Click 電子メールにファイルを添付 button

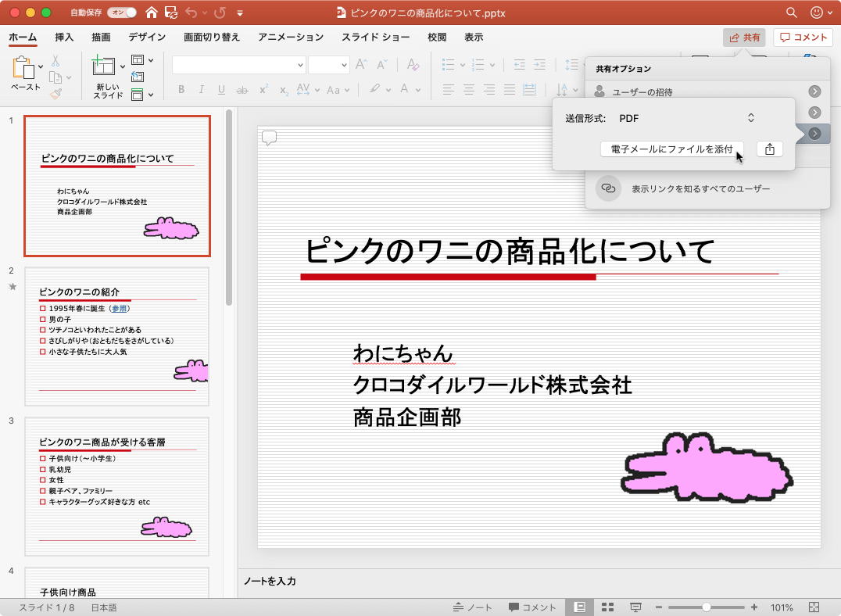[x=671, y=149]
